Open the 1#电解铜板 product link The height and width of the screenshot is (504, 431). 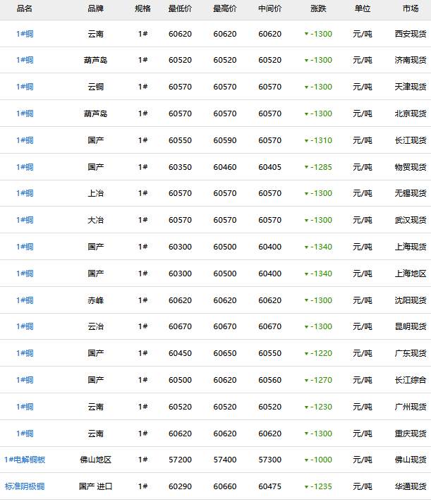pyautogui.click(x=25, y=460)
